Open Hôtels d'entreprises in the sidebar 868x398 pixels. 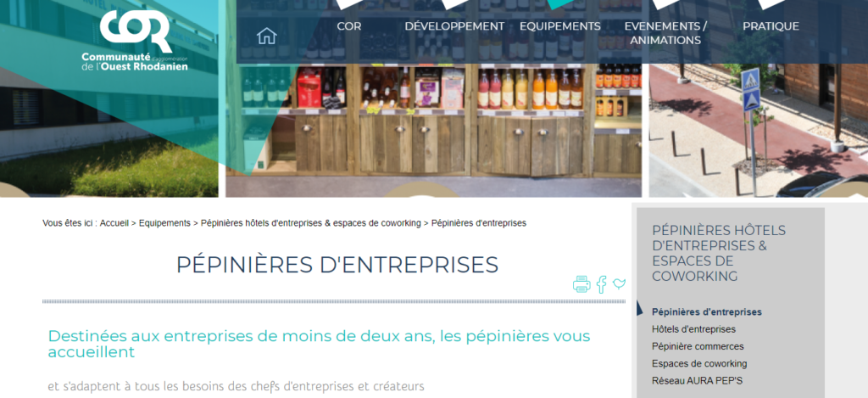tap(693, 329)
